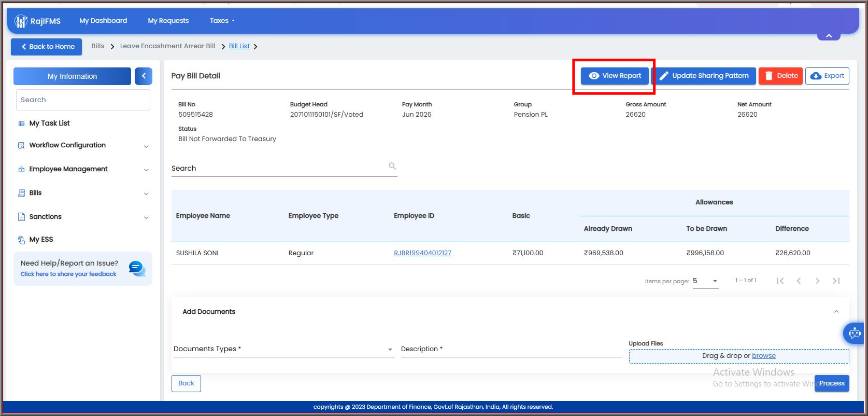Open My ESS in the sidebar
This screenshot has height=416, width=868.
coord(41,240)
